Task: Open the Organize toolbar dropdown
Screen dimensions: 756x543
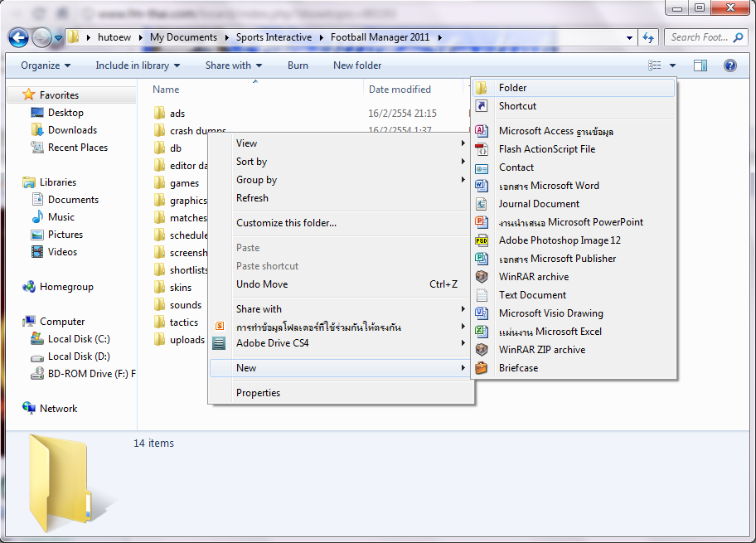Action: 46,65
